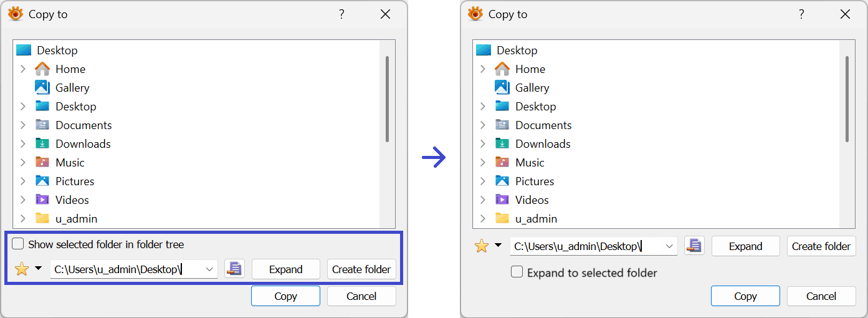Image resolution: width=868 pixels, height=318 pixels.
Task: Click the Home icon in left dialog tree
Action: 42,69
